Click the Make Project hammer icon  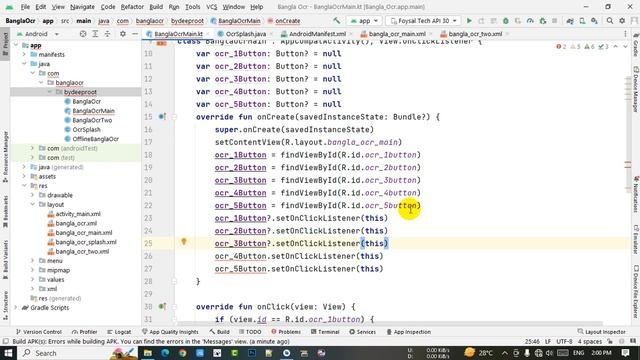point(336,20)
